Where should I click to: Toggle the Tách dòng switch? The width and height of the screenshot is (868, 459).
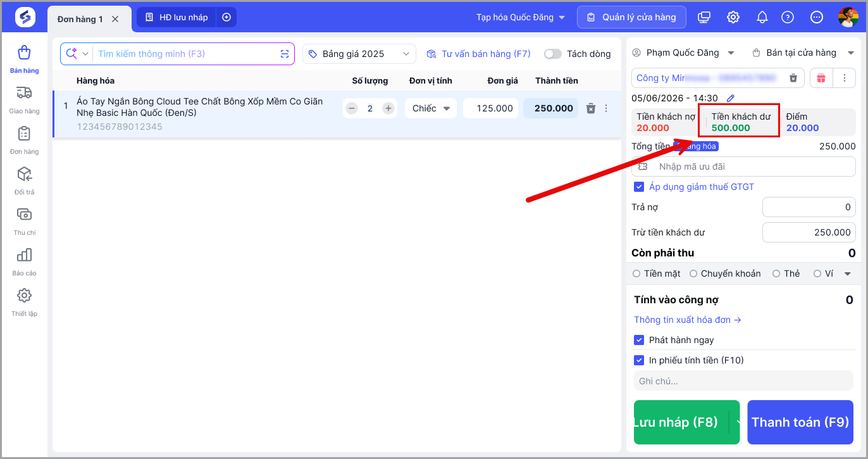[x=552, y=54]
